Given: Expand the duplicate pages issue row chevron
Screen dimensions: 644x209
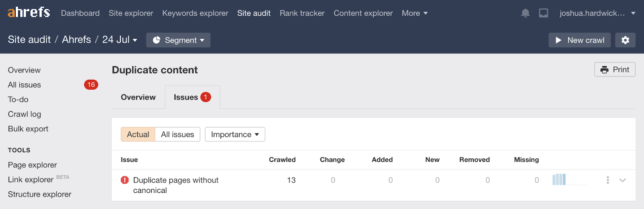Looking at the screenshot, I should point(623,180).
